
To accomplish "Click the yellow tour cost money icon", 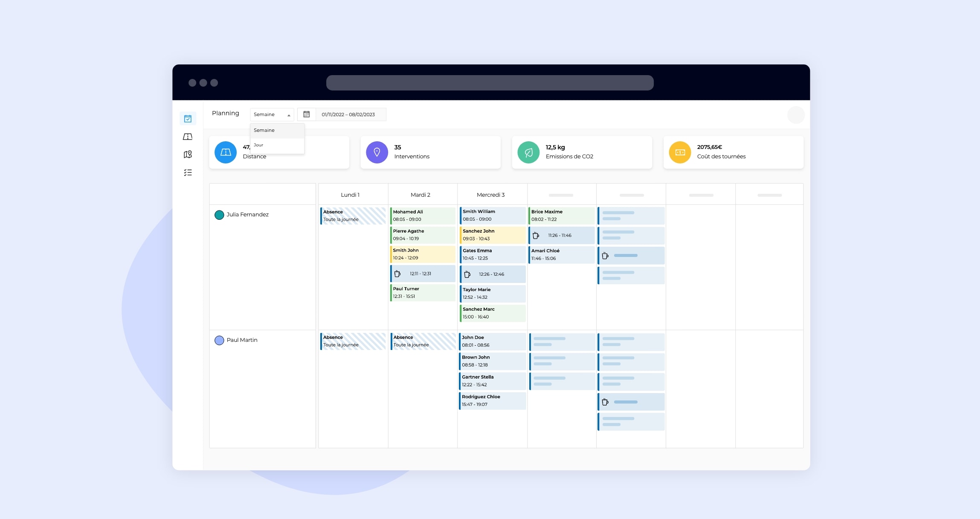I will [680, 152].
